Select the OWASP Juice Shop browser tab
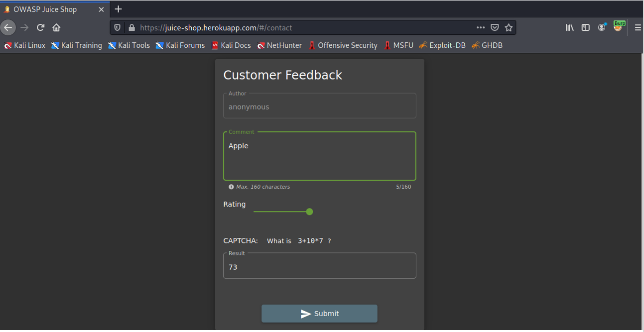The width and height of the screenshot is (644, 332). [55, 9]
